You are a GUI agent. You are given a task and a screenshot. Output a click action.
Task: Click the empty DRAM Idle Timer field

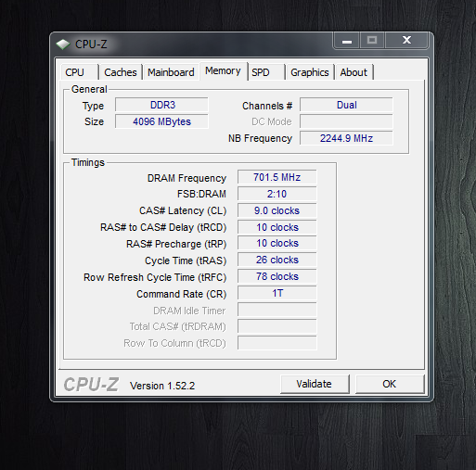pos(277,310)
